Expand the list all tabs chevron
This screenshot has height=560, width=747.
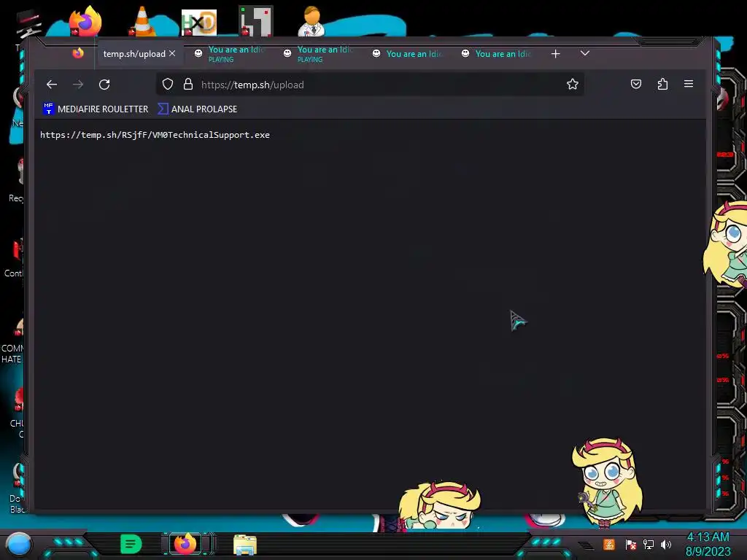point(585,53)
